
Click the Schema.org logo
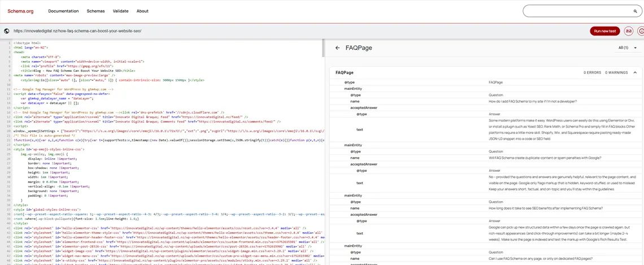point(20,11)
